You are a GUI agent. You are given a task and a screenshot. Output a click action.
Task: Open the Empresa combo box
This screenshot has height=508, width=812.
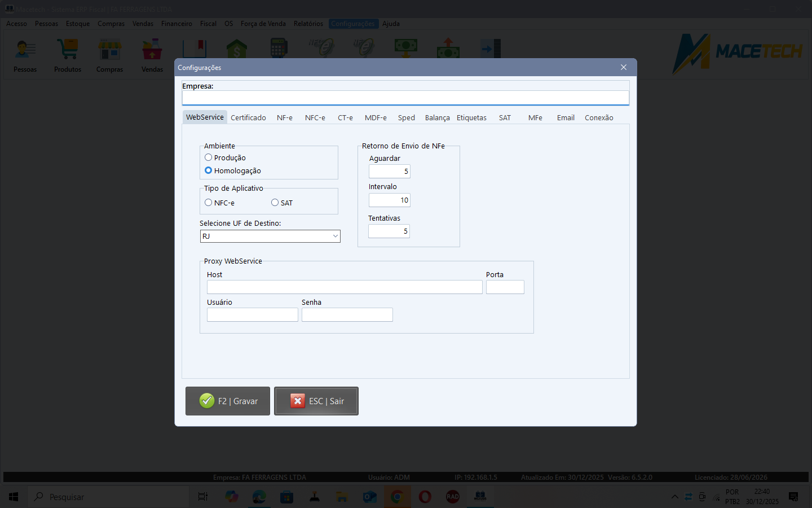click(405, 98)
